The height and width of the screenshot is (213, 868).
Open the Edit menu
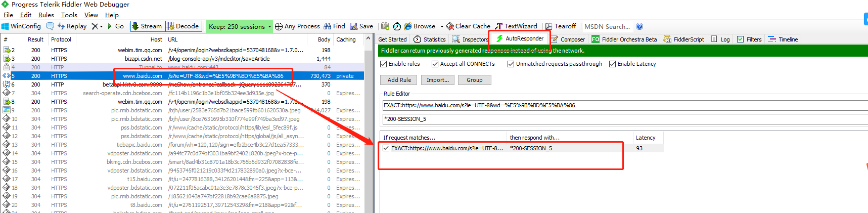click(x=26, y=15)
